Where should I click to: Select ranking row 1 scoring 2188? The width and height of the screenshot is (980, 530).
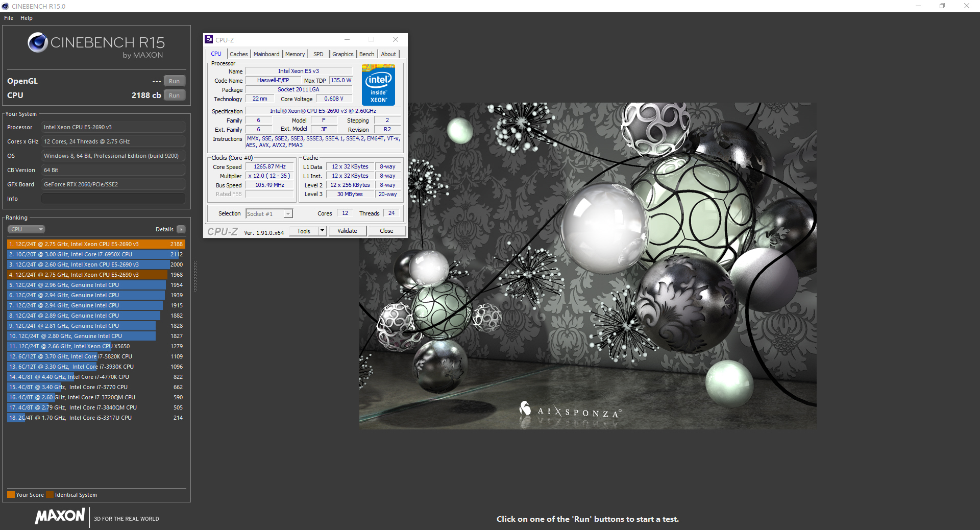[x=96, y=244]
